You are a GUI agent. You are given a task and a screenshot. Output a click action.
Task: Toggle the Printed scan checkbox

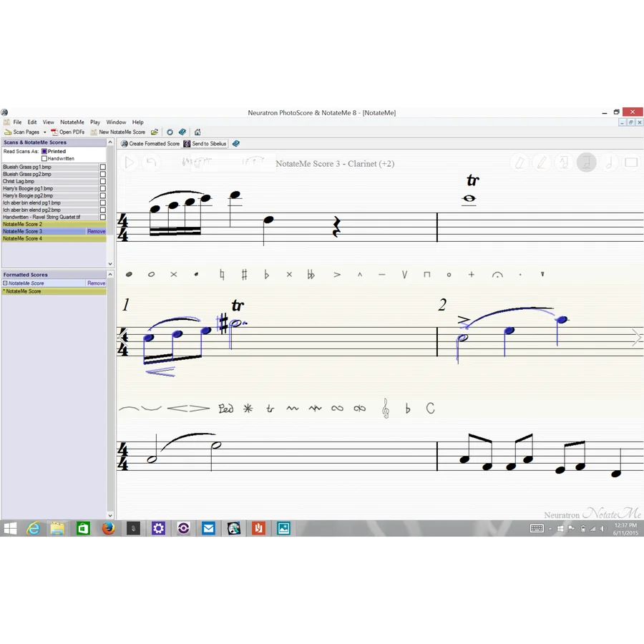point(44,151)
